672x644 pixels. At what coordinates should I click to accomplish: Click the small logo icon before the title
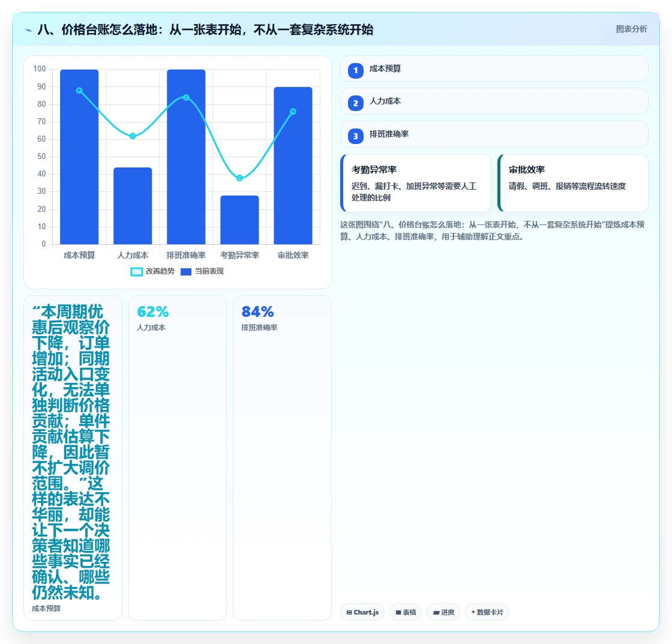pyautogui.click(x=29, y=30)
